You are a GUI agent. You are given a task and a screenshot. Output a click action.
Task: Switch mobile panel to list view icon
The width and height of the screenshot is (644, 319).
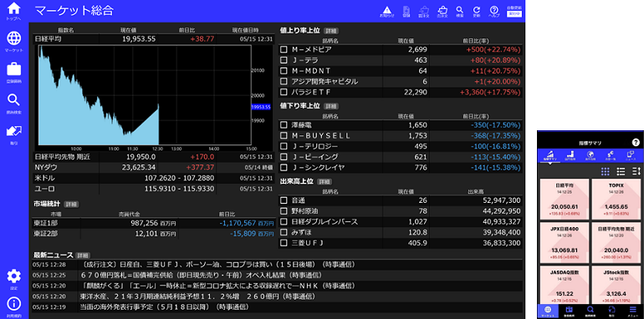click(621, 171)
